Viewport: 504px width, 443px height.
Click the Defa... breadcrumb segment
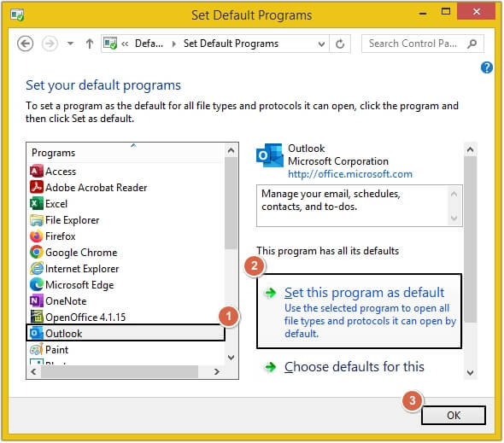point(149,44)
